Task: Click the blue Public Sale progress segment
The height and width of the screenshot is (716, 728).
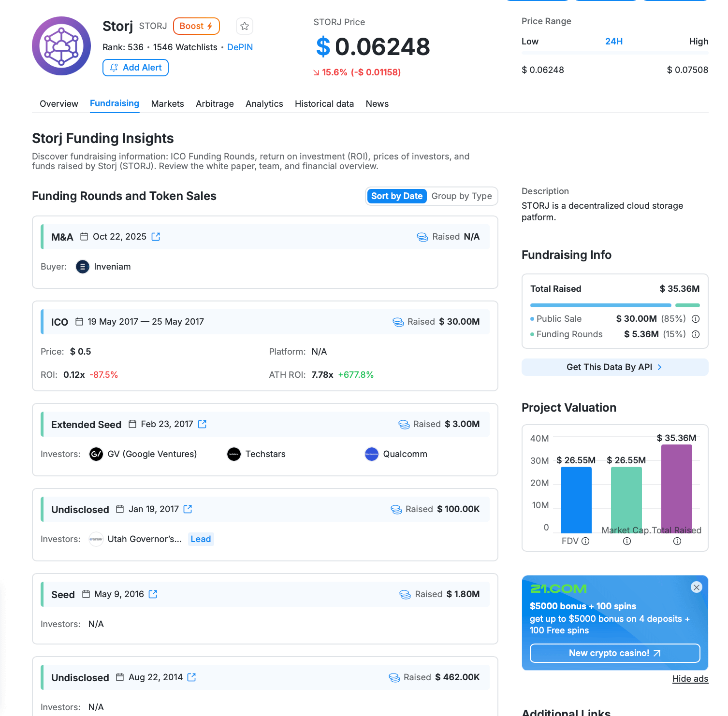Action: coord(601,305)
